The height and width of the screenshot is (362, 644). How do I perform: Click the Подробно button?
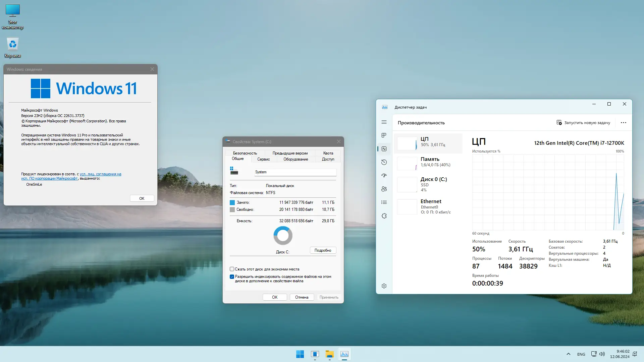coord(323,250)
